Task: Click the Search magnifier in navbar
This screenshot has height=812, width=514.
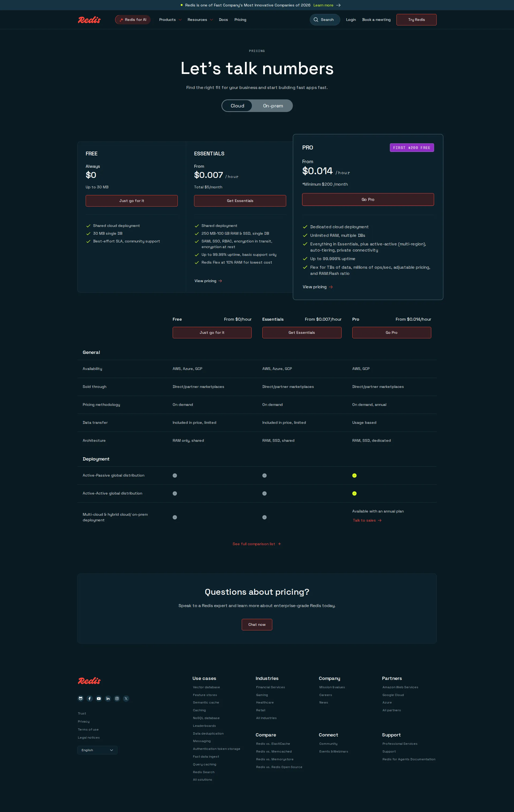Action: 316,20
